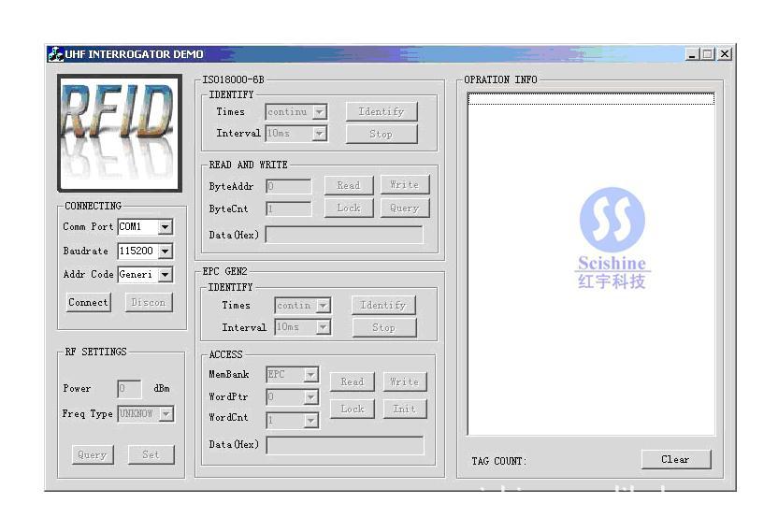Screen dimensions: 778x532
Task: Open the MemBank dropdown
Action: (310, 375)
